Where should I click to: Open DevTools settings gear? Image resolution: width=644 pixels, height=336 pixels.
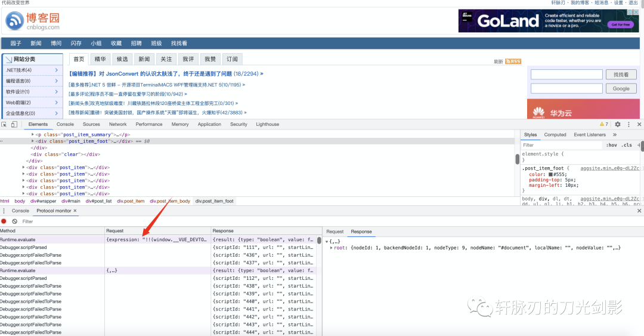click(x=618, y=124)
